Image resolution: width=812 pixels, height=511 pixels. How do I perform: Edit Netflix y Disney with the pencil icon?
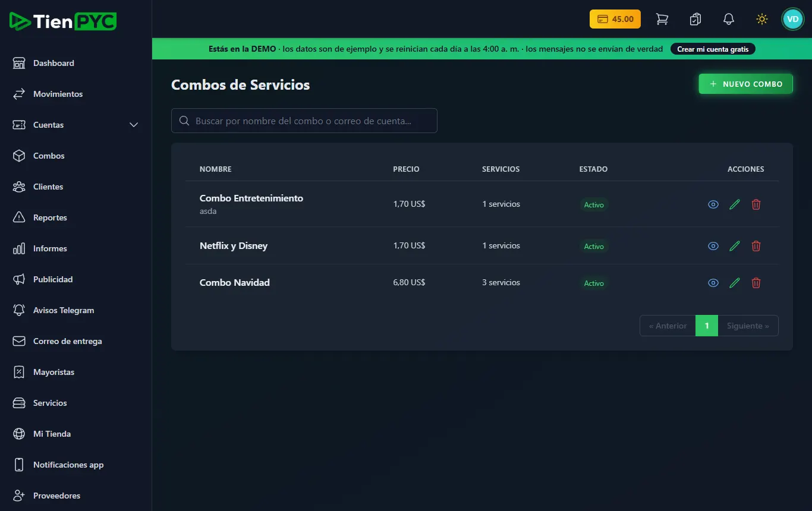click(x=735, y=246)
